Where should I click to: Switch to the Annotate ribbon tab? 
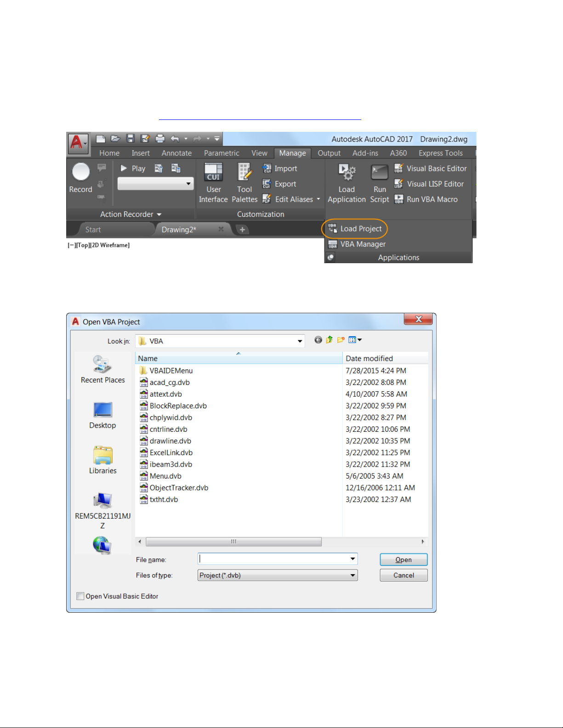(176, 153)
